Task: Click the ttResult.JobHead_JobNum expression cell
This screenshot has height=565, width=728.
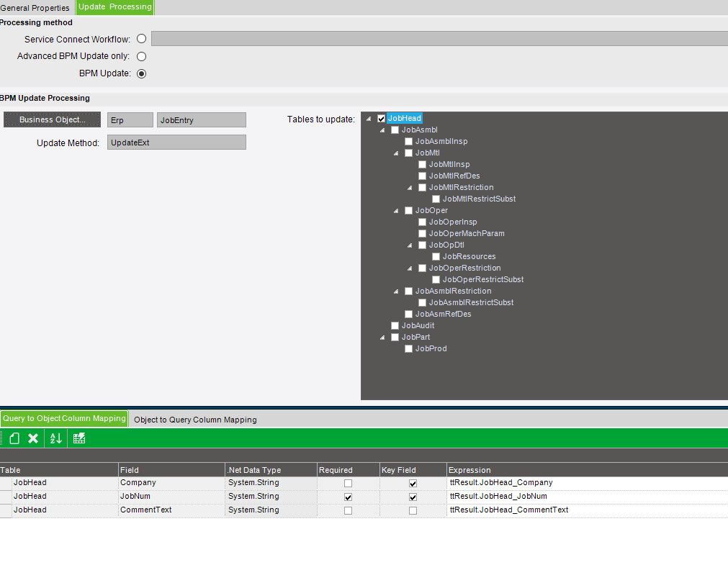Action: [x=588, y=497]
